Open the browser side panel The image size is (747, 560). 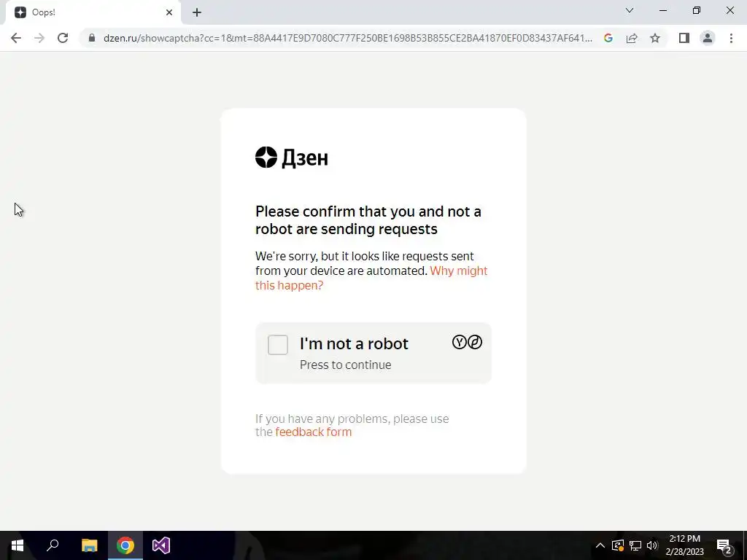tap(684, 38)
